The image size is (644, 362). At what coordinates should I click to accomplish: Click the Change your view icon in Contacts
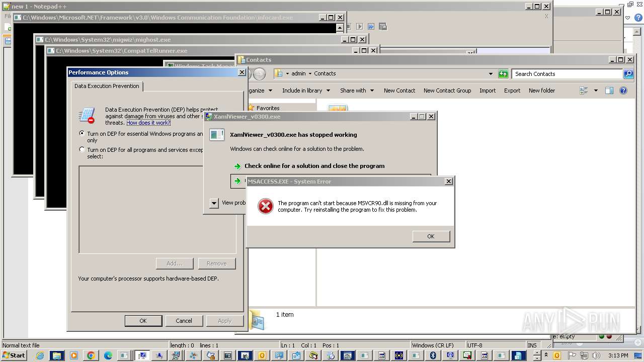tap(584, 90)
